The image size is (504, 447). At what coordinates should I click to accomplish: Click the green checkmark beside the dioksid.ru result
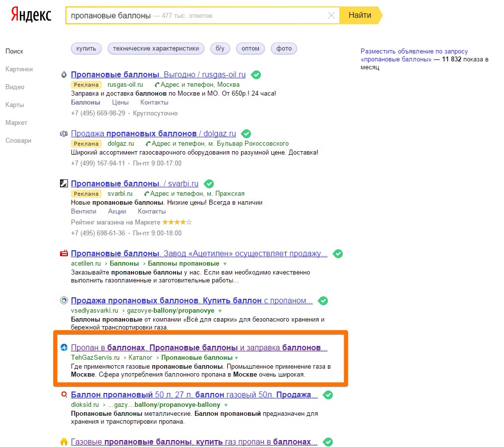tap(328, 395)
